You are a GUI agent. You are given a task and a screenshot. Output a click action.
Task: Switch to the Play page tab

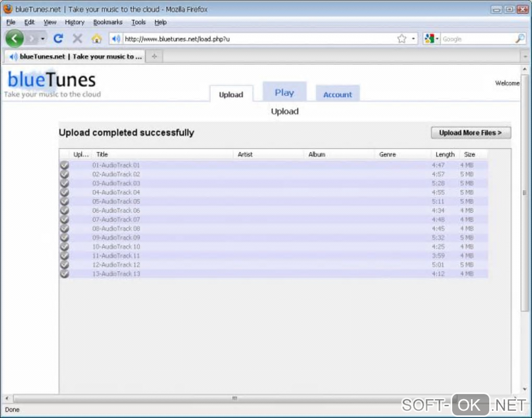click(284, 92)
